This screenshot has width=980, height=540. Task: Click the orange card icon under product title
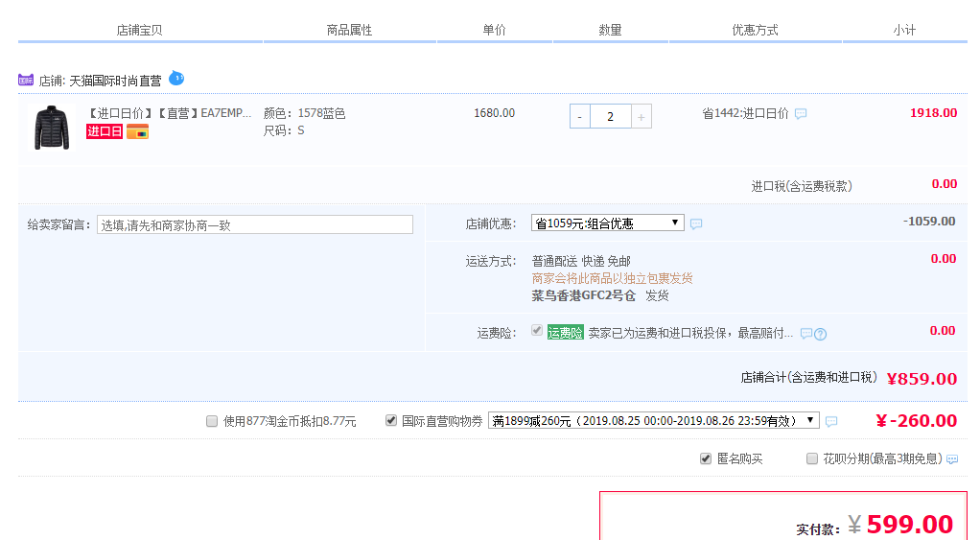pyautogui.click(x=137, y=131)
